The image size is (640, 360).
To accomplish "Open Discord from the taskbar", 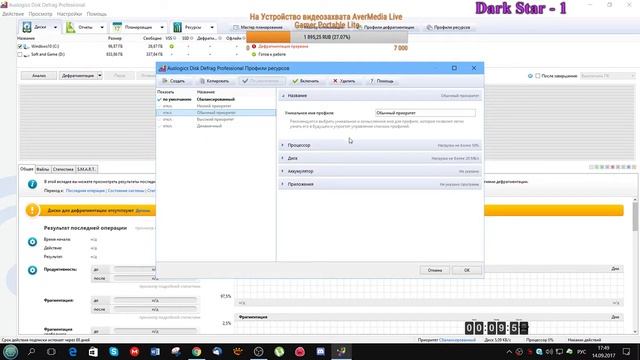I will pos(321,351).
